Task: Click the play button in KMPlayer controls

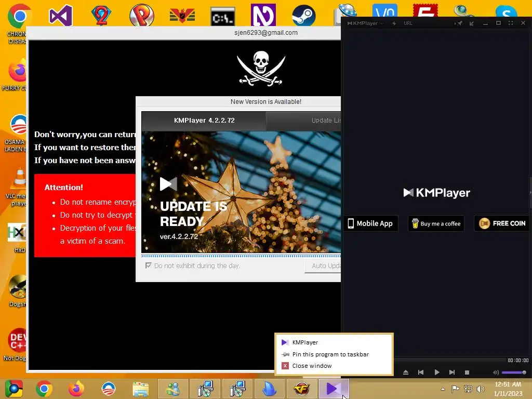Action: (436, 373)
